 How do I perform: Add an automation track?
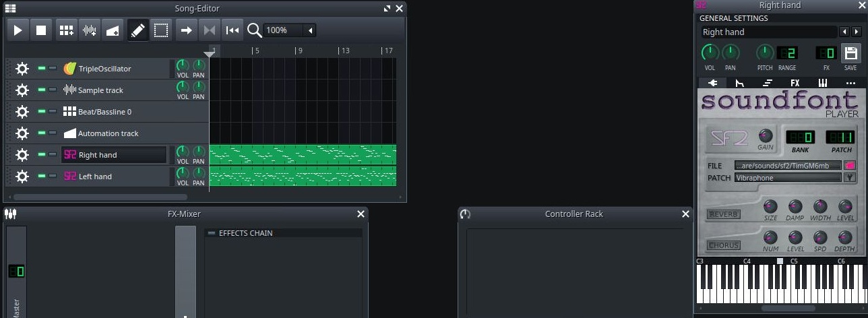click(113, 30)
